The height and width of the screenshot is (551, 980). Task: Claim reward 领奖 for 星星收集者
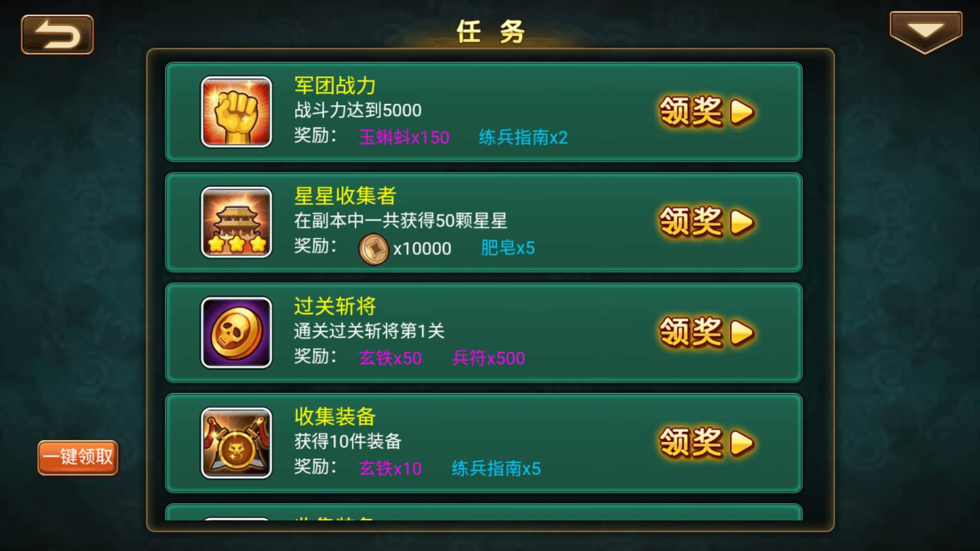(707, 221)
